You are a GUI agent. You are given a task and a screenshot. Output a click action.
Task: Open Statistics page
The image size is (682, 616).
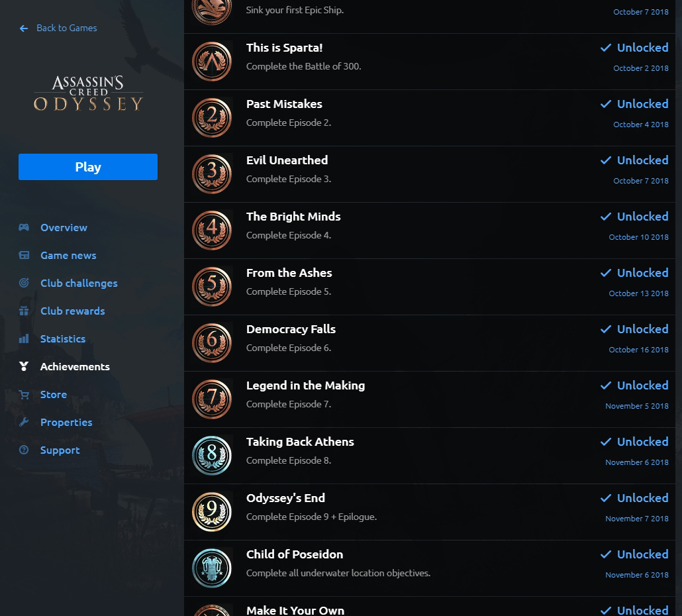tap(63, 339)
